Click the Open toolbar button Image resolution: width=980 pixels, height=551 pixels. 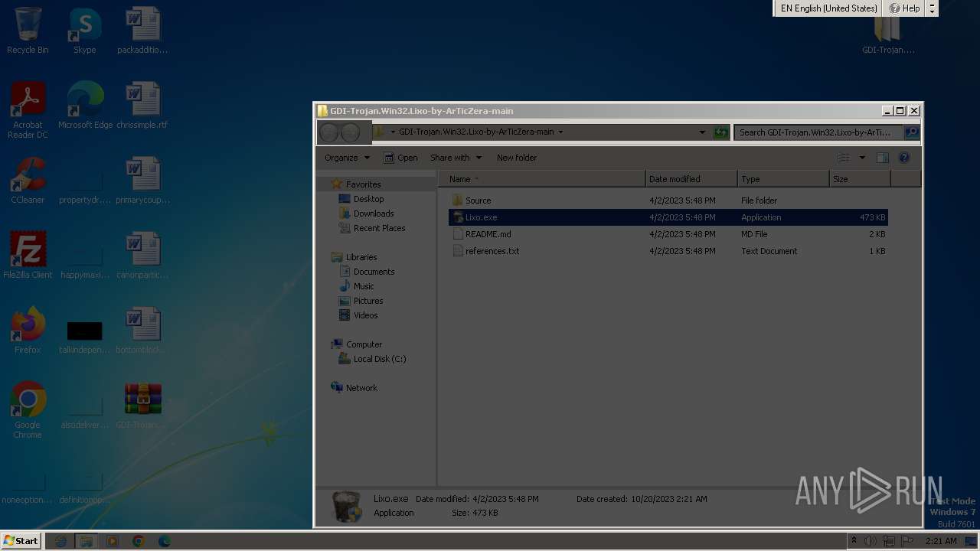[x=400, y=158]
